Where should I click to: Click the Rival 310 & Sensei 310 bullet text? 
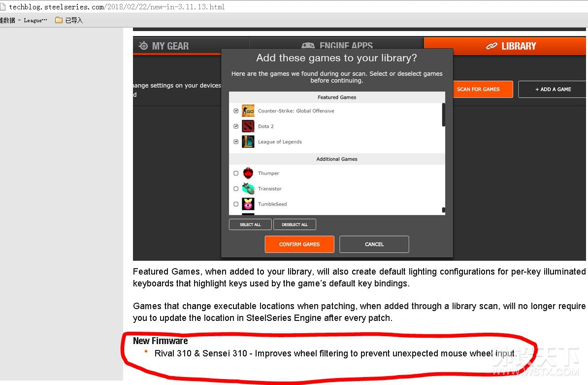click(336, 353)
